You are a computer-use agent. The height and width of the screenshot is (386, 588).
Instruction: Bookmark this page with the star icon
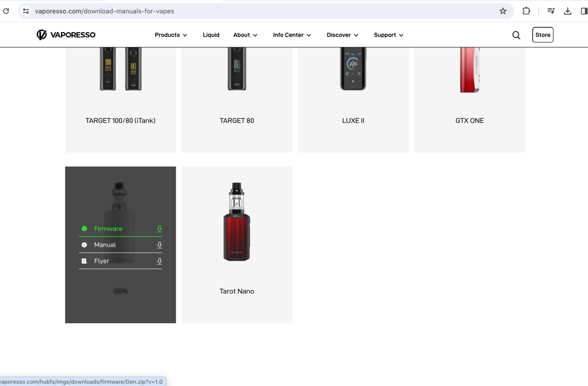coord(503,11)
